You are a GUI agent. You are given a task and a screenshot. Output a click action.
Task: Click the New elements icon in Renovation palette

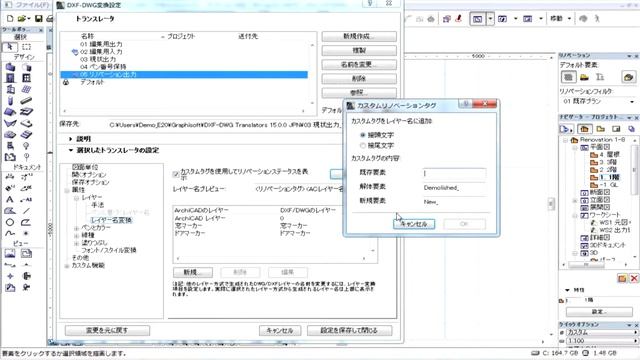(600, 77)
